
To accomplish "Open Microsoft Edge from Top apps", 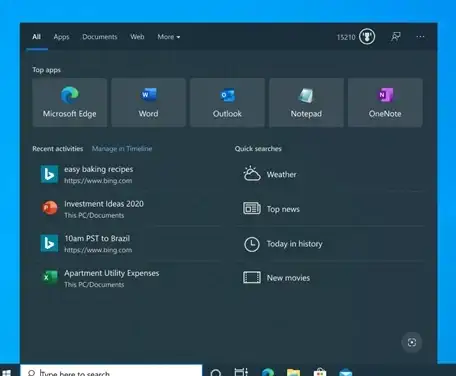I will pos(70,103).
